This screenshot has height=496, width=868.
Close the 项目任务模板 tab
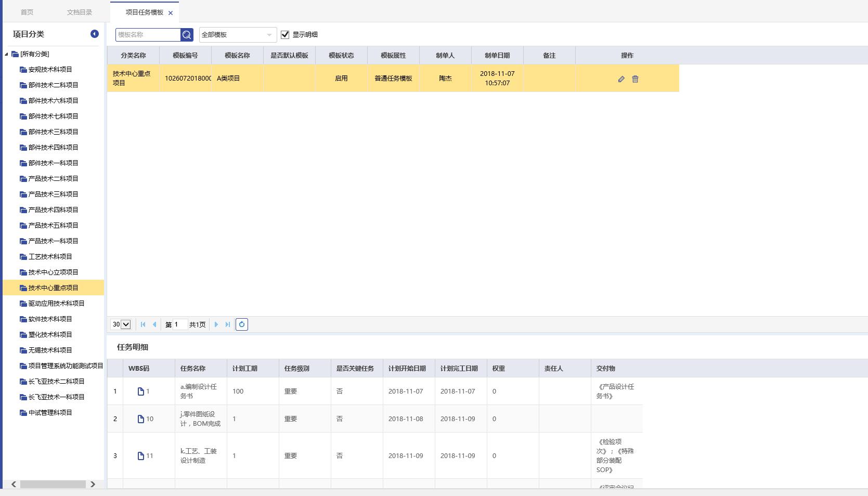point(171,13)
